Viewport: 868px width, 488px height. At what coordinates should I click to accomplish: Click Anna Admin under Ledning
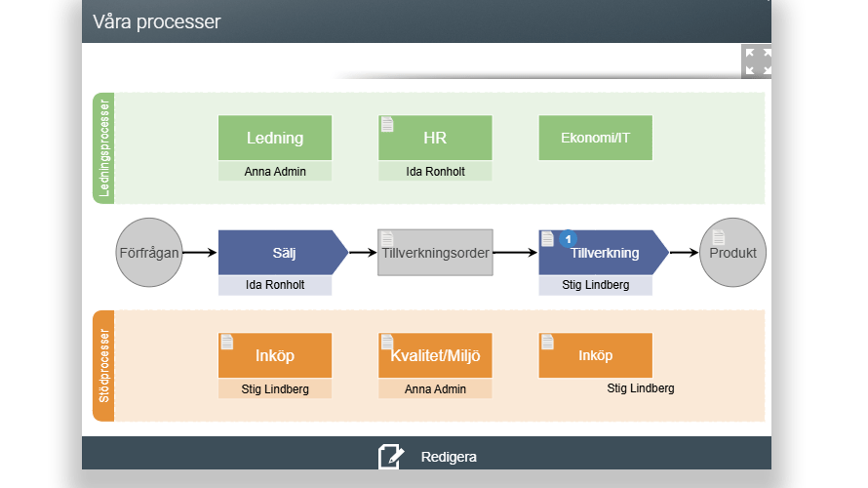tap(275, 172)
